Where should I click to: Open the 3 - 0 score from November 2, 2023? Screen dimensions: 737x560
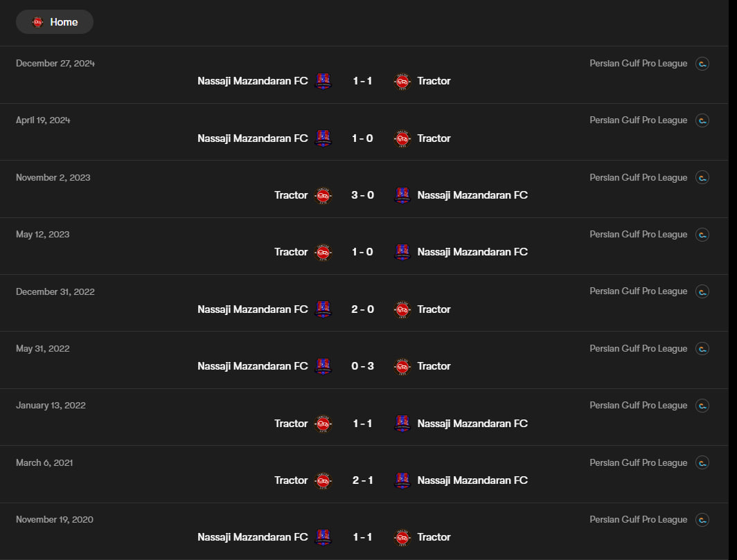point(362,195)
